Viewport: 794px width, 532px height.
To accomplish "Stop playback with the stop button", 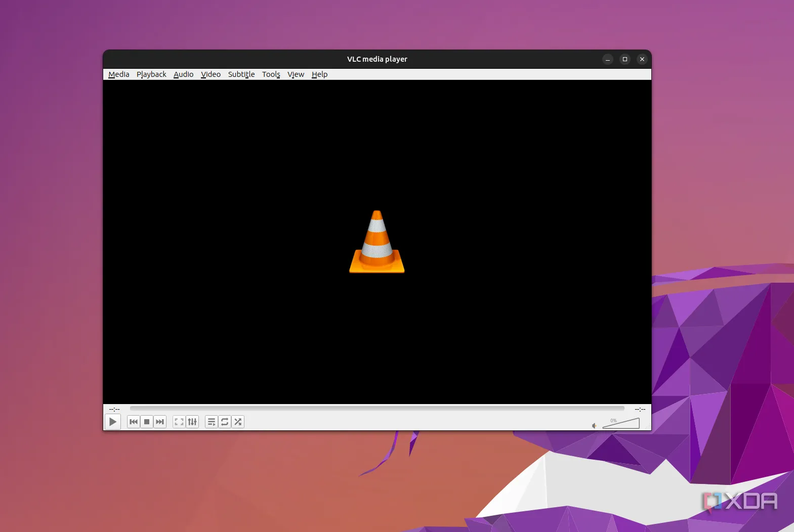I will pyautogui.click(x=147, y=422).
